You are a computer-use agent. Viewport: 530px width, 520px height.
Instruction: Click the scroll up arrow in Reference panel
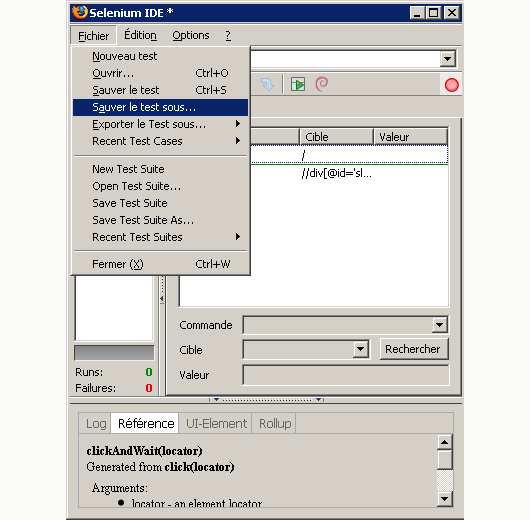[444, 442]
